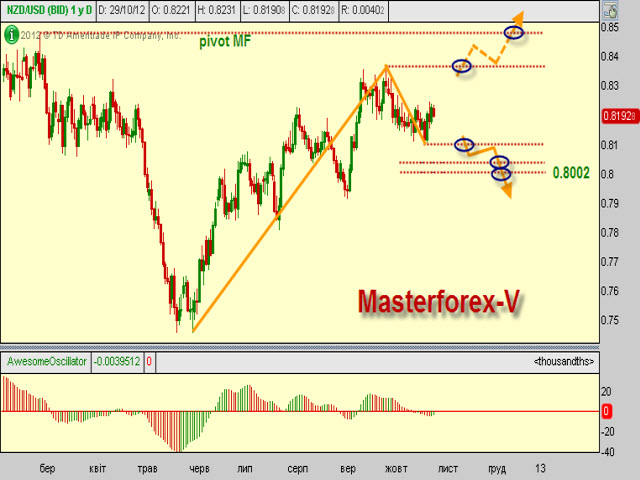Click the черв month label on the time axis
This screenshot has width=640, height=480.
coord(199,469)
